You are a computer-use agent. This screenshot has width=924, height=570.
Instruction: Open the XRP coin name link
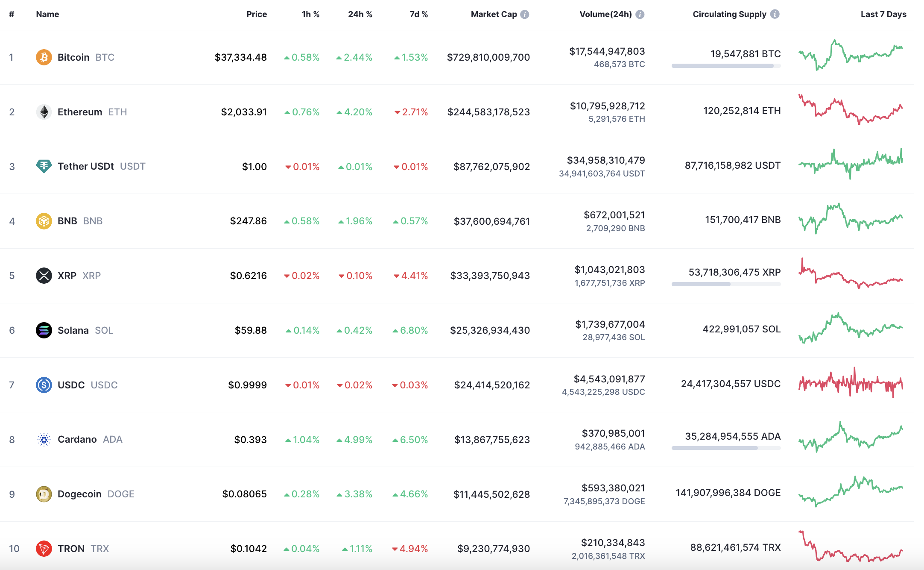tap(67, 276)
